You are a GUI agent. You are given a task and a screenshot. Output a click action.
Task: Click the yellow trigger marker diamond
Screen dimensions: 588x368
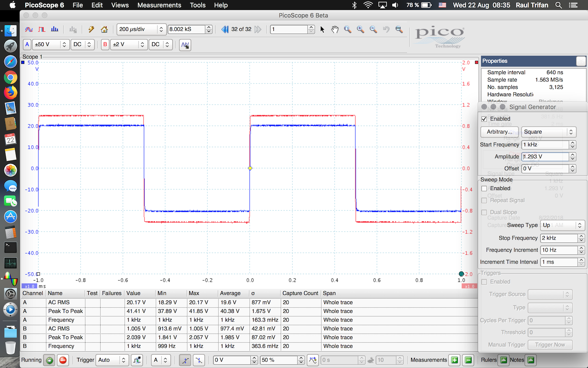coord(250,168)
